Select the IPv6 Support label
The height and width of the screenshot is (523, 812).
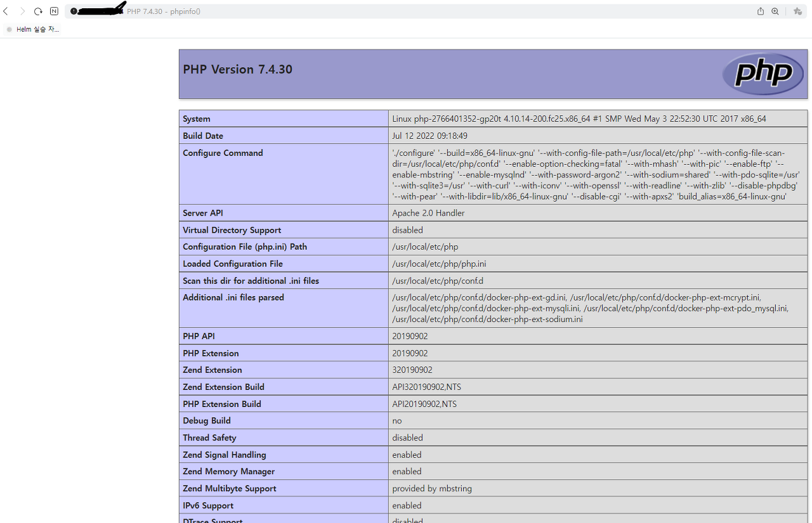coord(208,505)
